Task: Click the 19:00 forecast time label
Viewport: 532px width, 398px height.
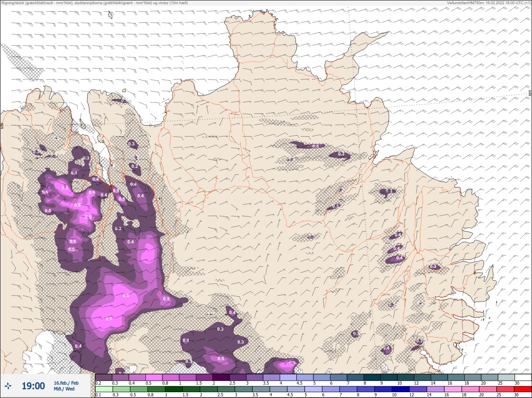Action: [x=33, y=386]
